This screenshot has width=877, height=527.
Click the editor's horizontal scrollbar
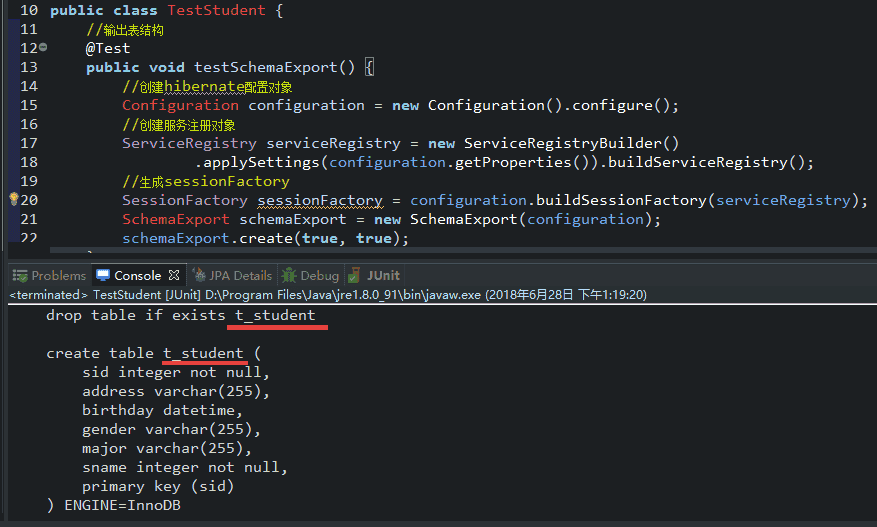tap(463, 250)
